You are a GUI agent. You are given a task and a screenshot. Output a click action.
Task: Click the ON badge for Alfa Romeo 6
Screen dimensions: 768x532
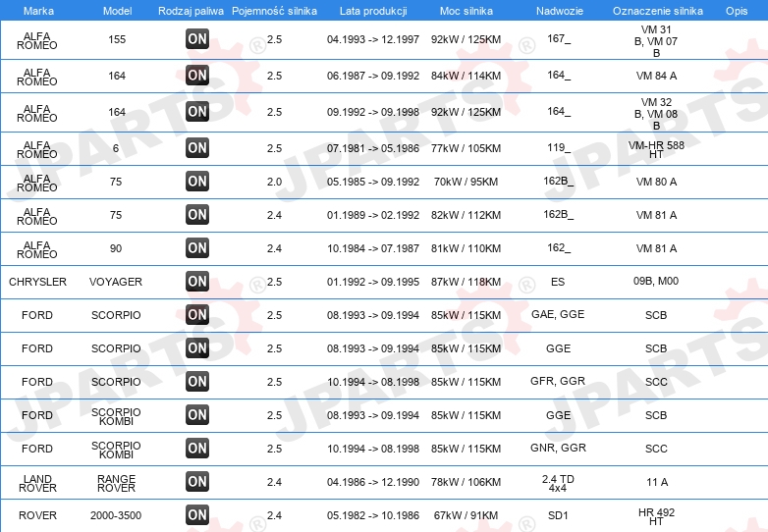point(196,148)
